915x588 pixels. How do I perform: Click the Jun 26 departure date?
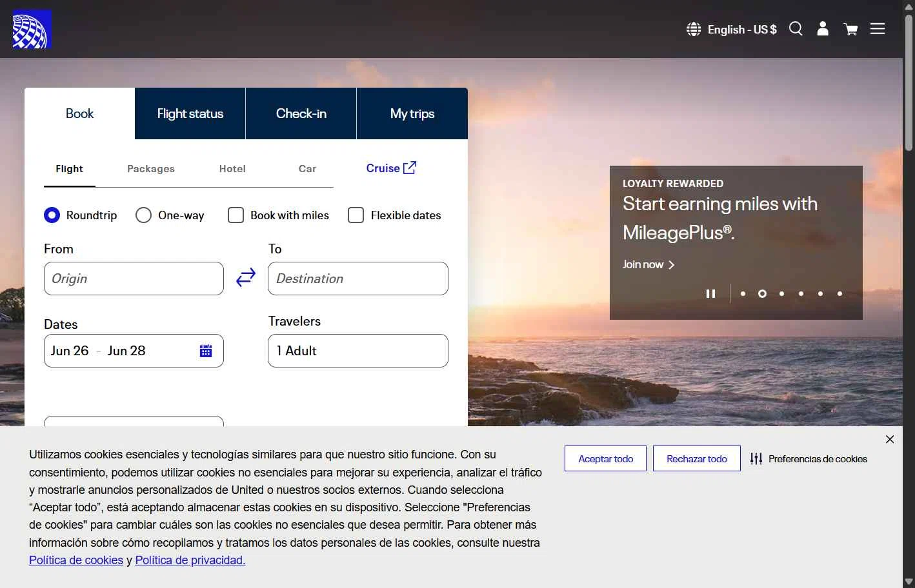(70, 351)
